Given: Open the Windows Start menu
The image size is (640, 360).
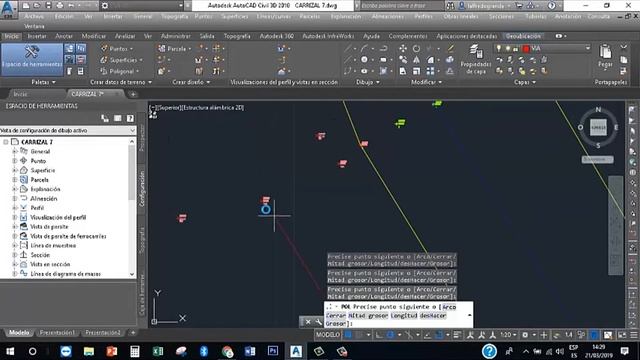Looking at the screenshot, I should pos(10,351).
